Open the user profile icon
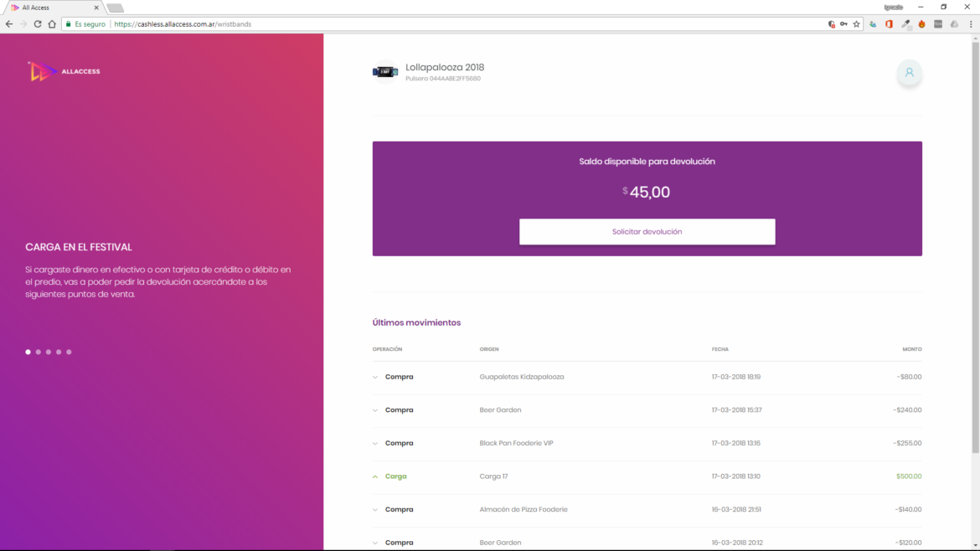The image size is (980, 551). click(909, 73)
